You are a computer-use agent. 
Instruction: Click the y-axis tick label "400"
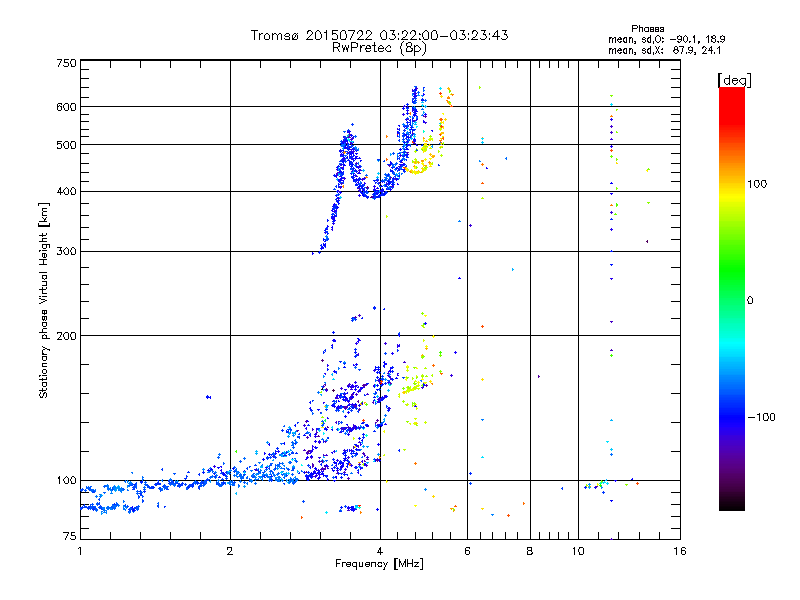pyautogui.click(x=66, y=191)
